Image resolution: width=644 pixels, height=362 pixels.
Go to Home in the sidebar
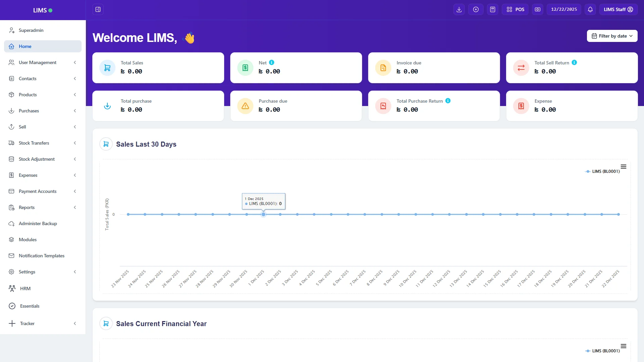pyautogui.click(x=43, y=46)
